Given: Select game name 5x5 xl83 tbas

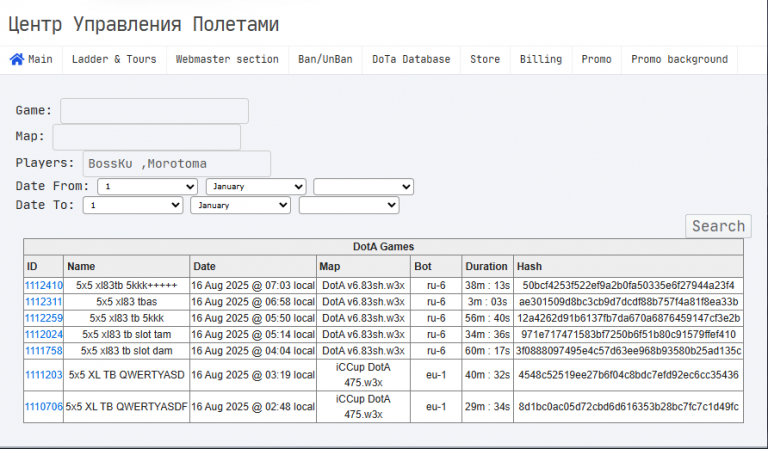Looking at the screenshot, I should click(x=126, y=302).
